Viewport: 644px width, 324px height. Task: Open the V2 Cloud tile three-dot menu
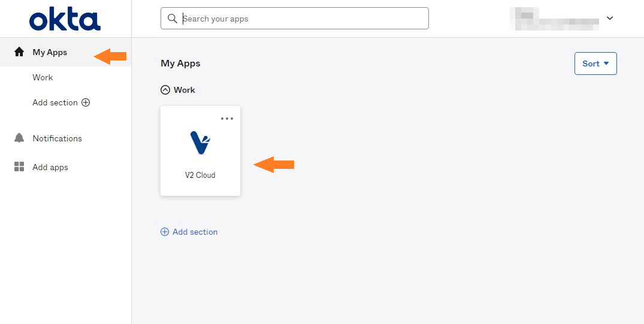[226, 119]
